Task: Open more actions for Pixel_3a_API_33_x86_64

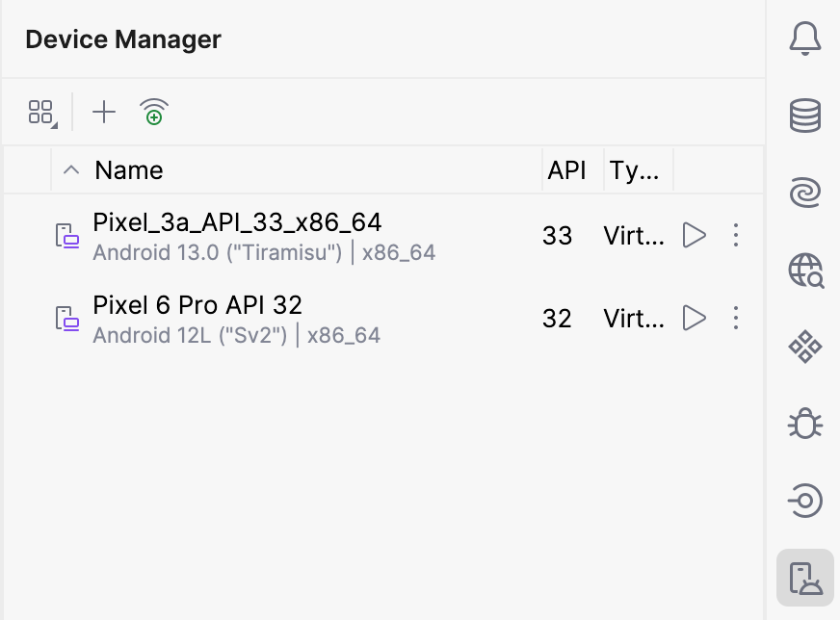Action: pyautogui.click(x=736, y=235)
